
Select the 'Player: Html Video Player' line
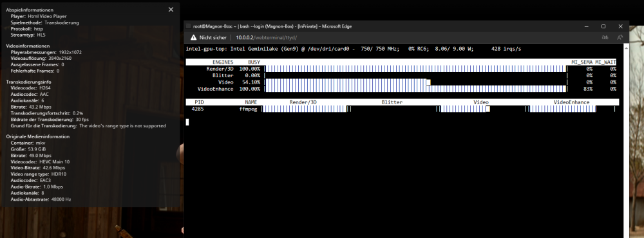pyautogui.click(x=39, y=17)
